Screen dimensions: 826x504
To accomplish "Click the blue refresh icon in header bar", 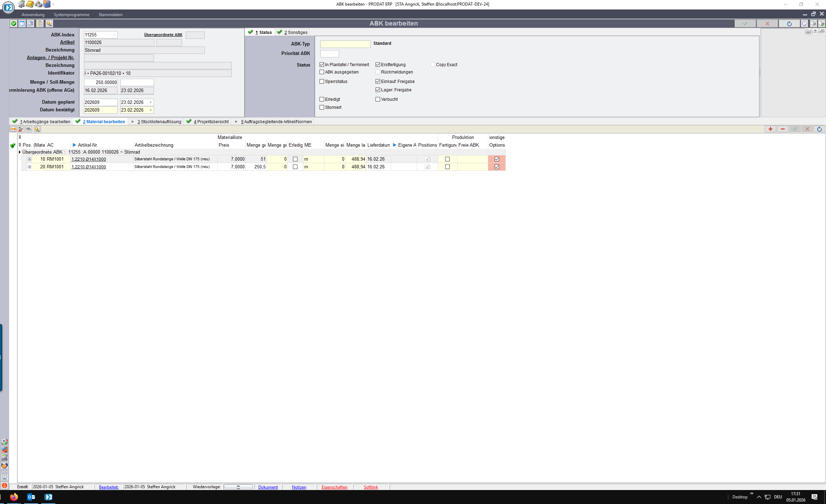I will 789,23.
